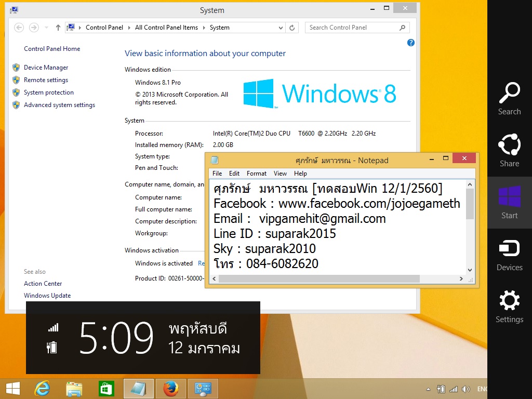The image size is (532, 399).
Task: Click '2.00 GB' installed memory value
Action: (223, 145)
